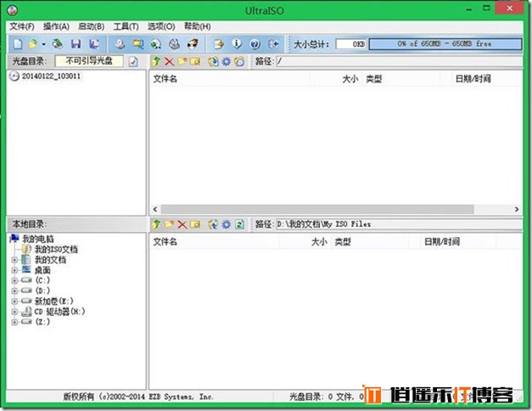Sort disc pane by 日期/时间 column
The height and width of the screenshot is (411, 532).
[473, 79]
